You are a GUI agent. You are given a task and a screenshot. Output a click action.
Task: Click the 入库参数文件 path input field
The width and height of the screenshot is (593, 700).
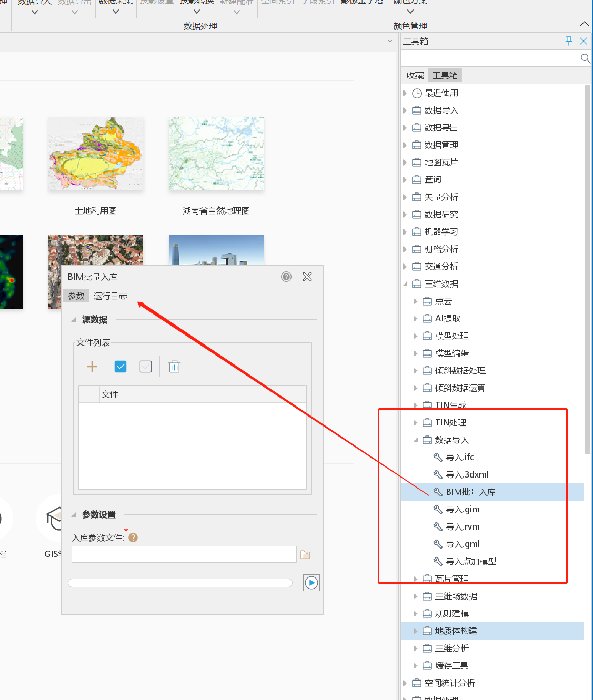[x=184, y=554]
